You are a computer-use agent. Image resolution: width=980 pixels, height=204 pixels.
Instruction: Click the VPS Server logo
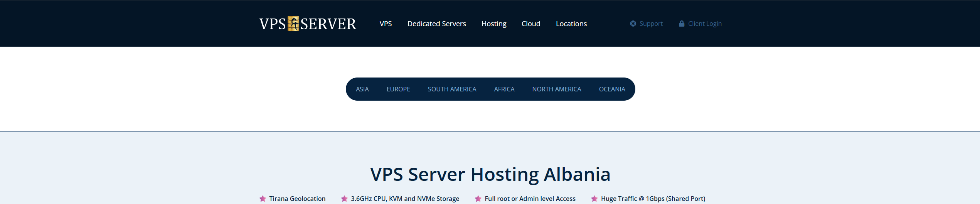pos(308,24)
